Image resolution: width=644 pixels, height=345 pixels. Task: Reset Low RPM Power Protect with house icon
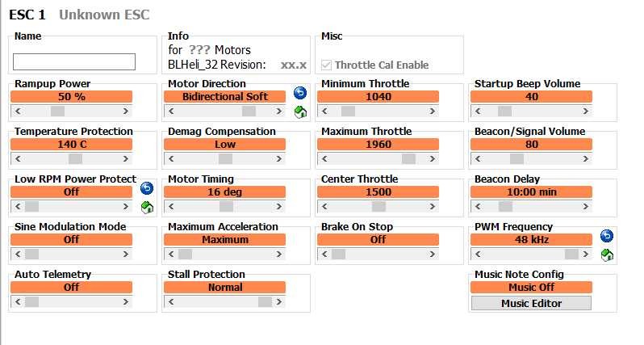pyautogui.click(x=147, y=208)
